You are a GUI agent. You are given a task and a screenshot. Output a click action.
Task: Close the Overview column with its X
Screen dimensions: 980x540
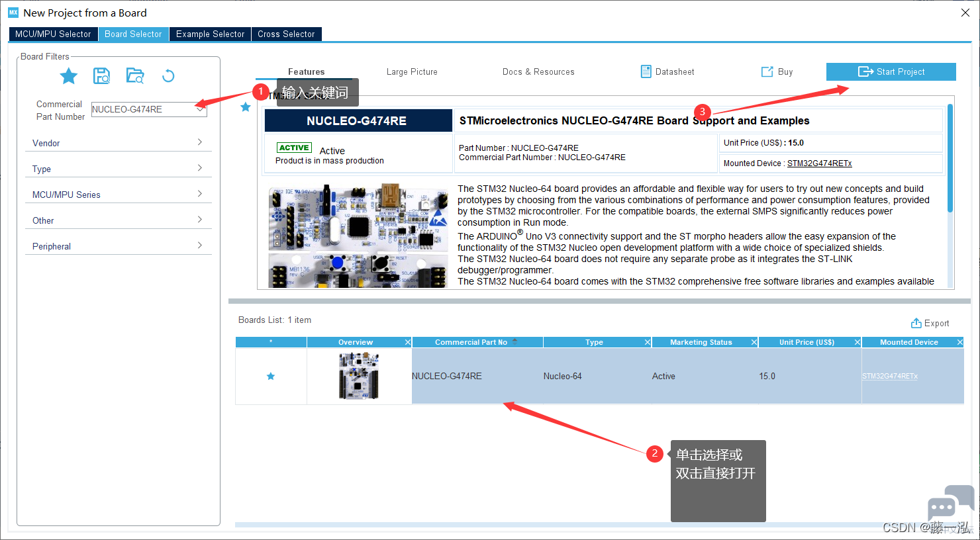[x=408, y=342]
